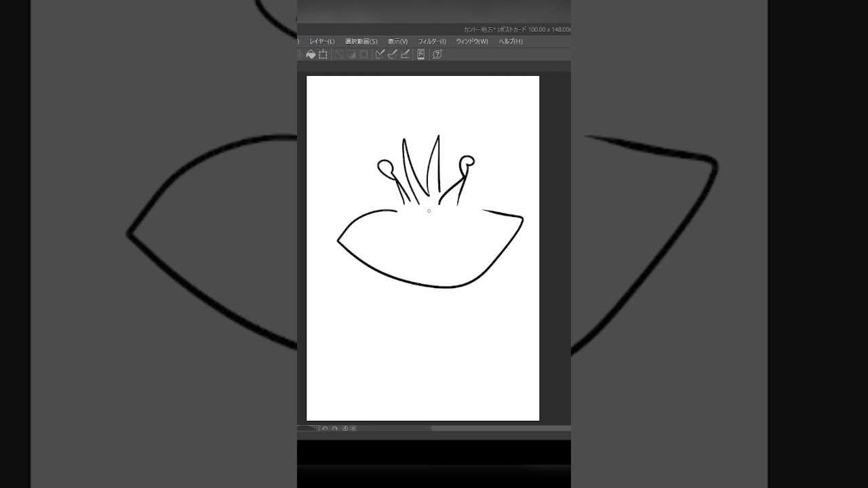Open the レイヤー(L) menu
This screenshot has width=868, height=488.
pos(322,41)
